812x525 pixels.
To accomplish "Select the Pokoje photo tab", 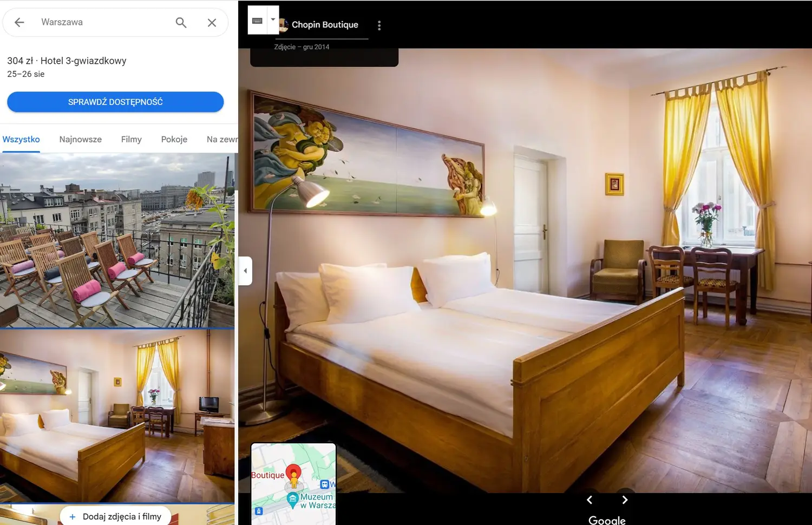I will [x=174, y=139].
